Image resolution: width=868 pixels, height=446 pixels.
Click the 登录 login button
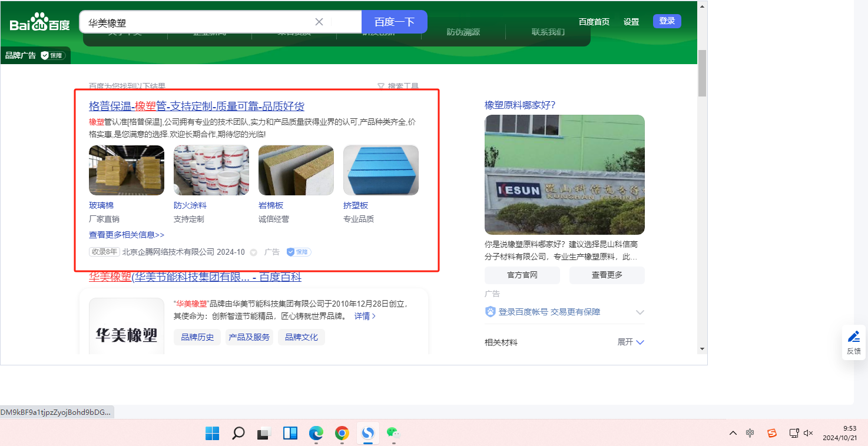point(667,21)
